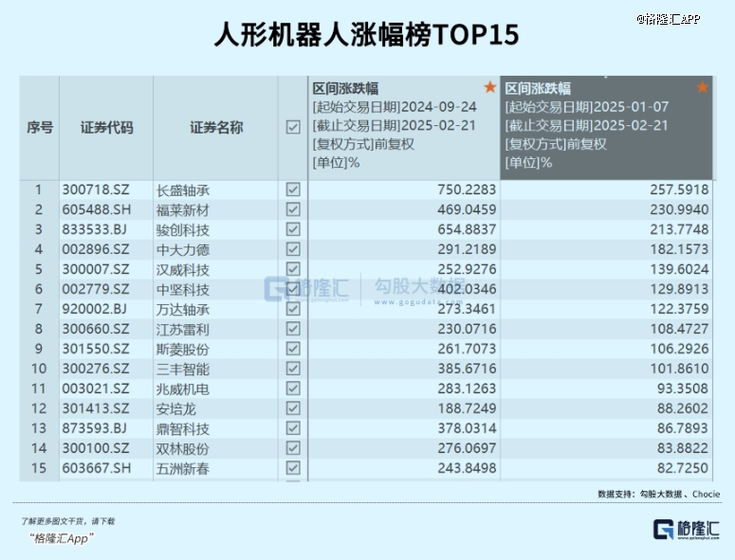Screen dimensions: 735x560
Task: Click the @格隆汇APP attribution text
Action: tap(669, 19)
